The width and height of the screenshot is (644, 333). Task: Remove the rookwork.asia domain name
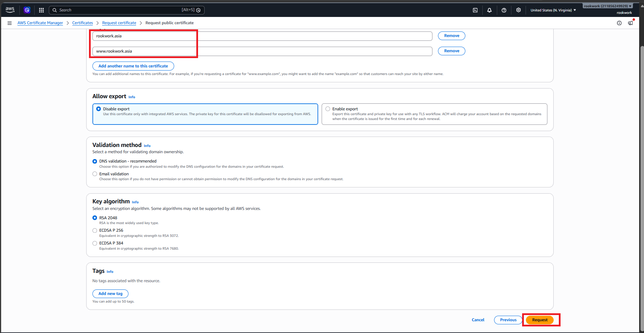452,36
